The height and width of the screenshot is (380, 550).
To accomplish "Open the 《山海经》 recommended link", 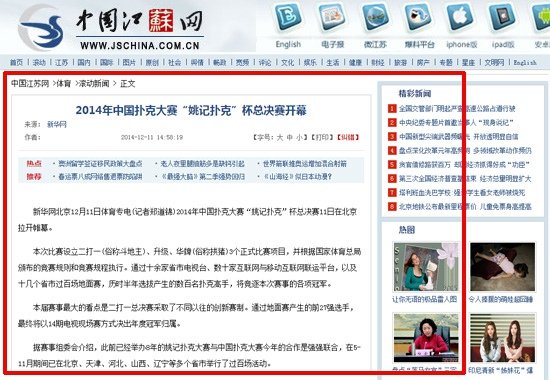I will 297,177.
